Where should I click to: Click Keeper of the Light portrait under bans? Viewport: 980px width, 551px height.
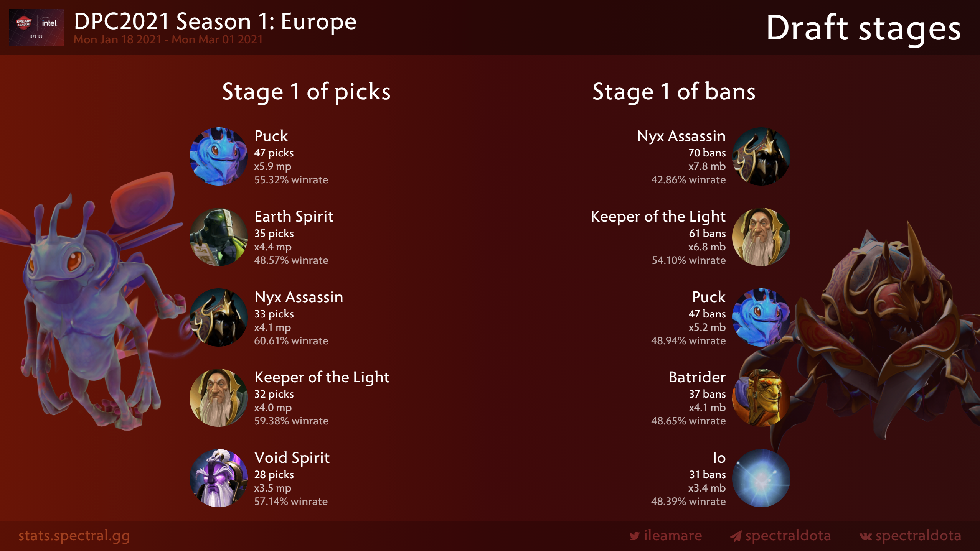tap(761, 237)
